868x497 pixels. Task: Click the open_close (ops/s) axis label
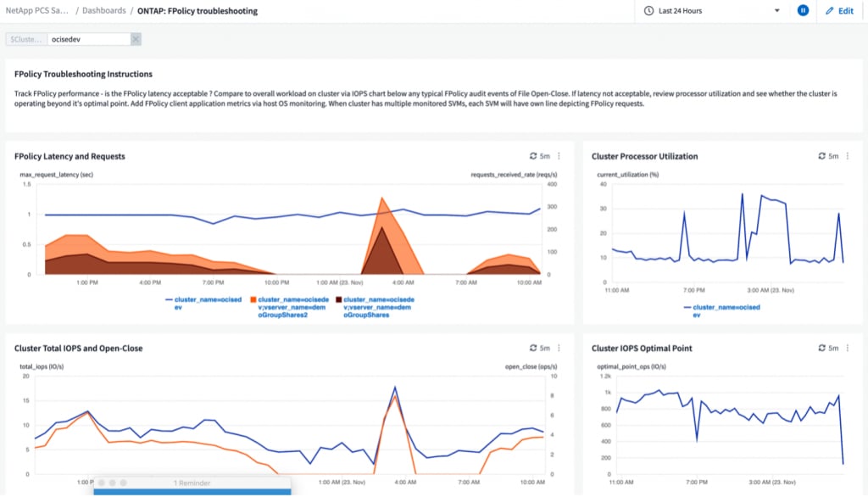[x=531, y=366]
